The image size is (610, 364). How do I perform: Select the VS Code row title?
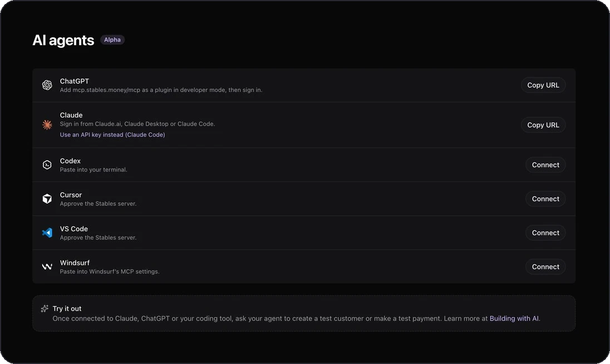tap(74, 229)
